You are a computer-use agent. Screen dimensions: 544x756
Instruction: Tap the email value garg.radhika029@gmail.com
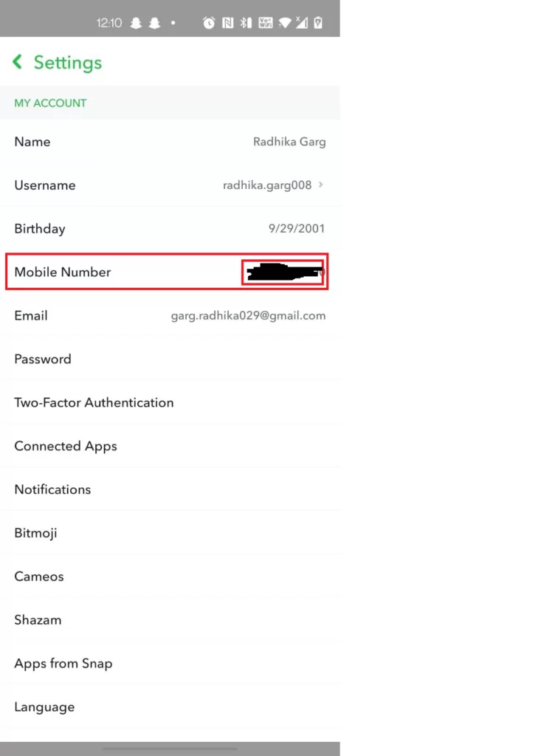[248, 315]
